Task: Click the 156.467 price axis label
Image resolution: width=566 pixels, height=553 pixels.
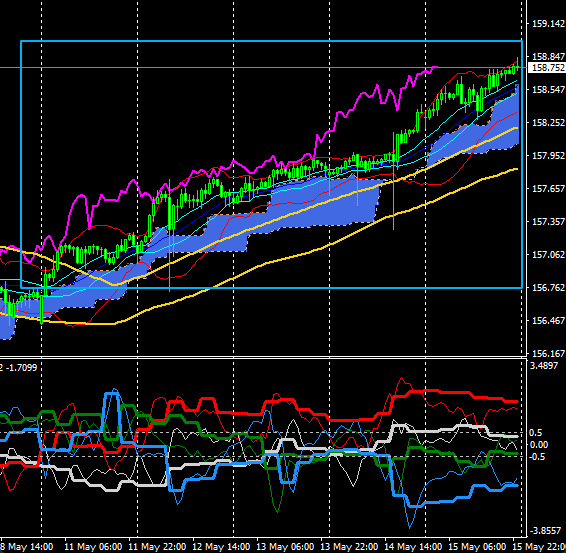Action: (x=548, y=321)
